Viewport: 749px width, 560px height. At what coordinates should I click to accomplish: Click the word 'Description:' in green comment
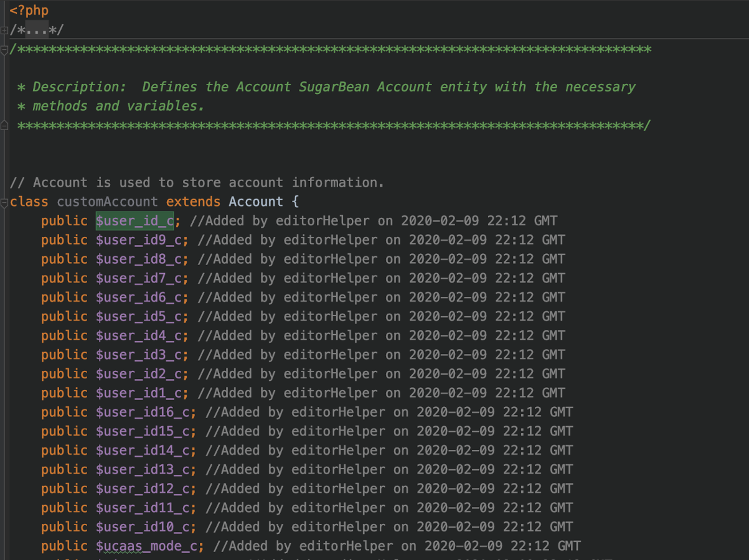point(71,87)
